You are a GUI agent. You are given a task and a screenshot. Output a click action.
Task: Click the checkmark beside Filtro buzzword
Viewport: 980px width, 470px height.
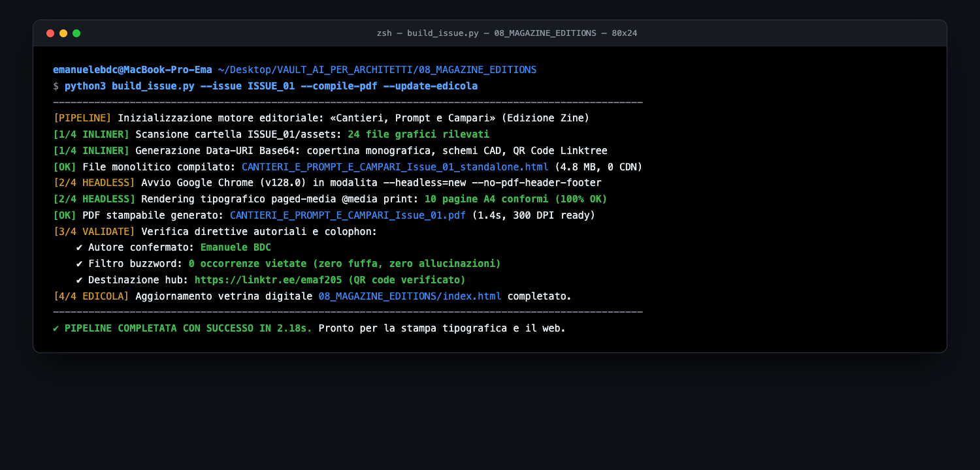pyautogui.click(x=79, y=264)
